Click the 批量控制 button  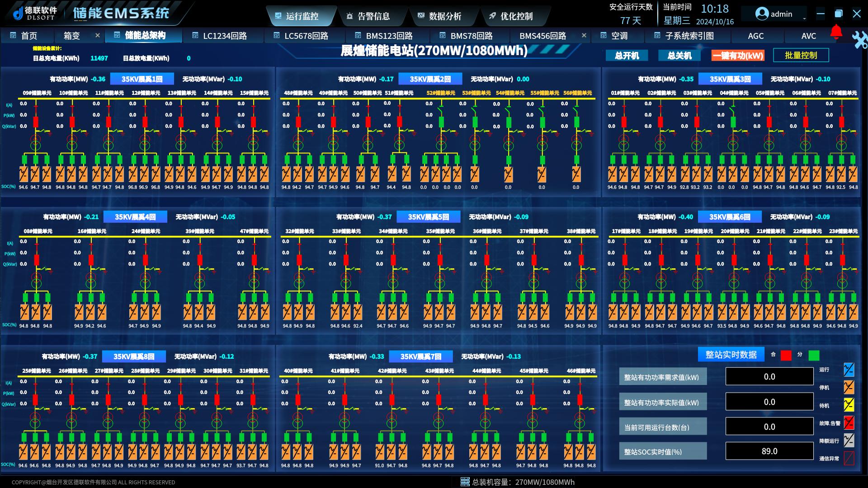(801, 55)
